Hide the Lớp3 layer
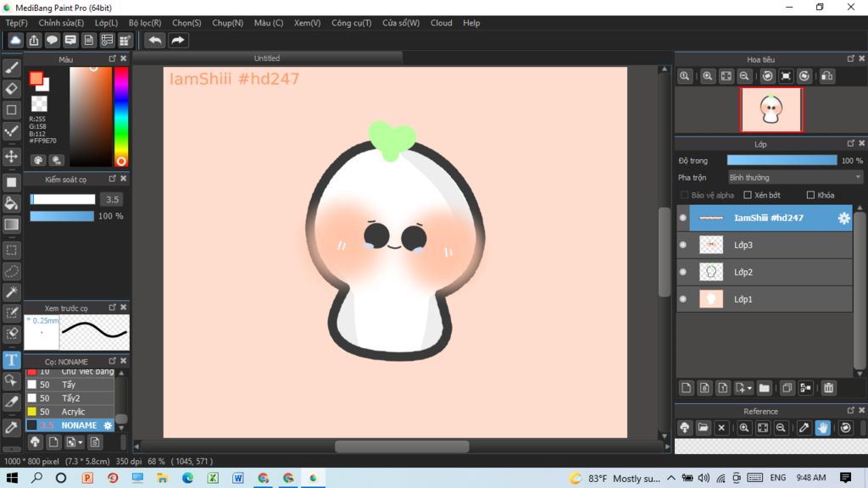868x488 pixels. point(683,245)
